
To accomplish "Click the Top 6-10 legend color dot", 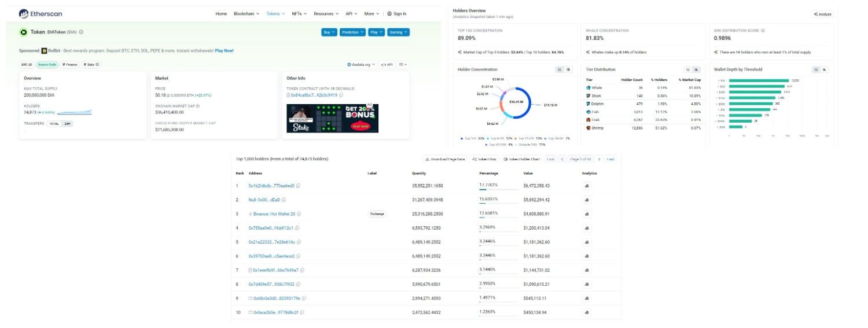I will tap(487, 139).
